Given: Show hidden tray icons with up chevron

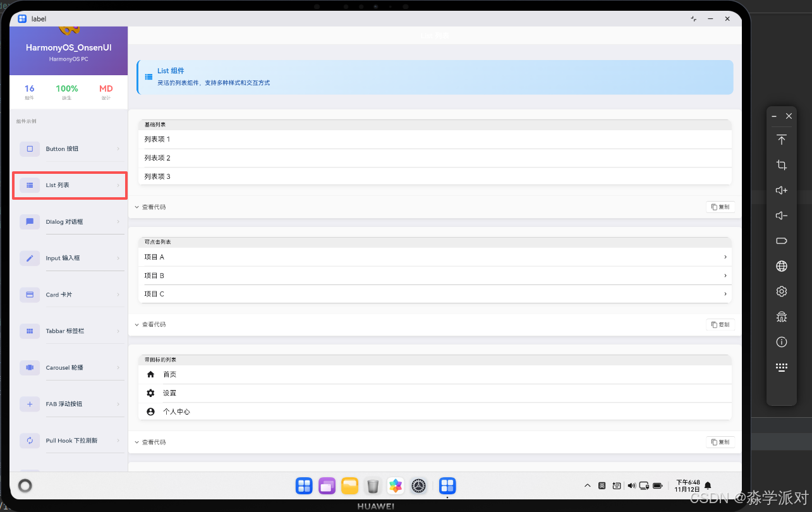Looking at the screenshot, I should click(587, 485).
